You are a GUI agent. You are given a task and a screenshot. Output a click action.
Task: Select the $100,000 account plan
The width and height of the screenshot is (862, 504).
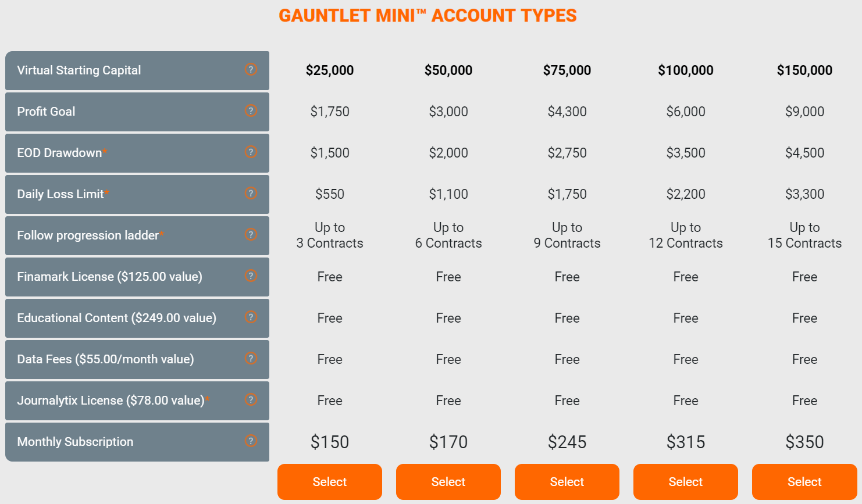point(686,482)
